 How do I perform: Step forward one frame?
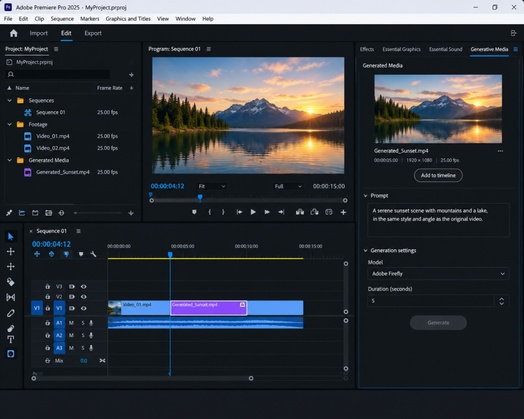(x=267, y=212)
